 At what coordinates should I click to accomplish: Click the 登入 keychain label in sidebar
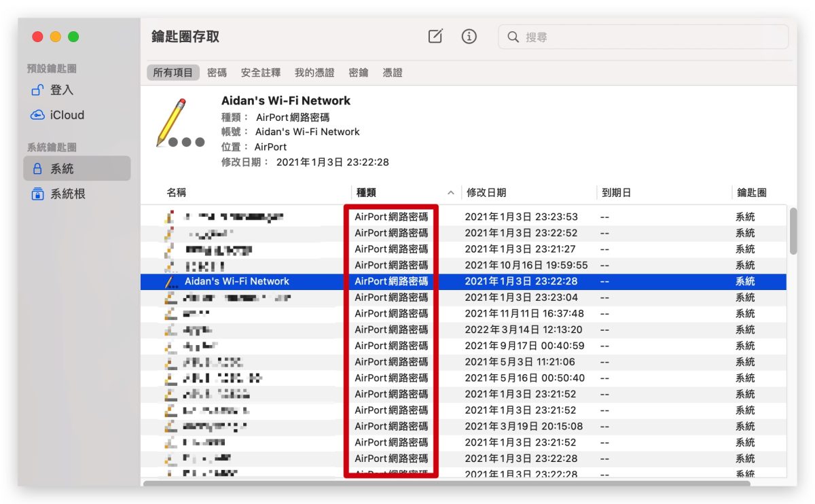62,90
